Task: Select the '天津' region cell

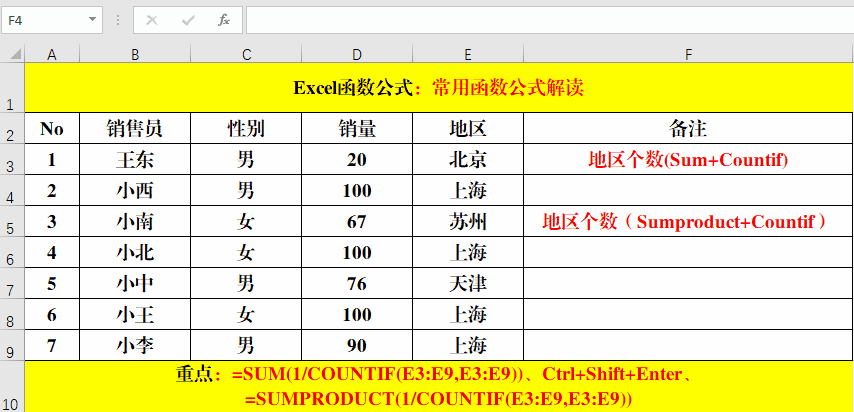Action: 468,283
